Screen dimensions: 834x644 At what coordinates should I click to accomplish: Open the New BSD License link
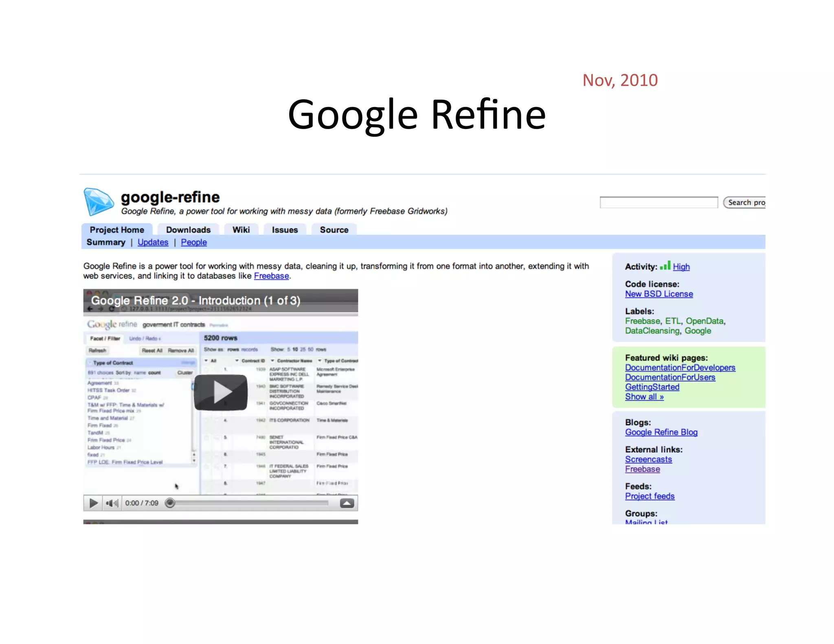pyautogui.click(x=659, y=294)
